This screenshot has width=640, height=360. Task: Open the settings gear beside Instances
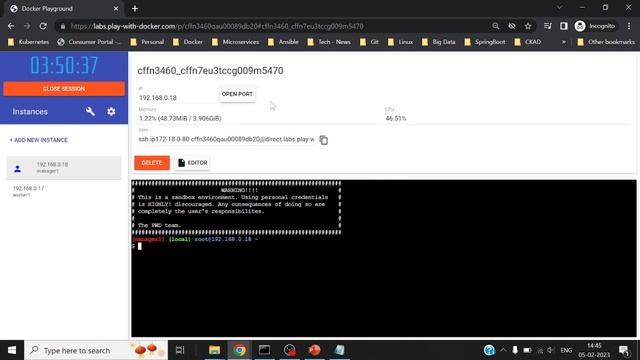click(x=111, y=111)
